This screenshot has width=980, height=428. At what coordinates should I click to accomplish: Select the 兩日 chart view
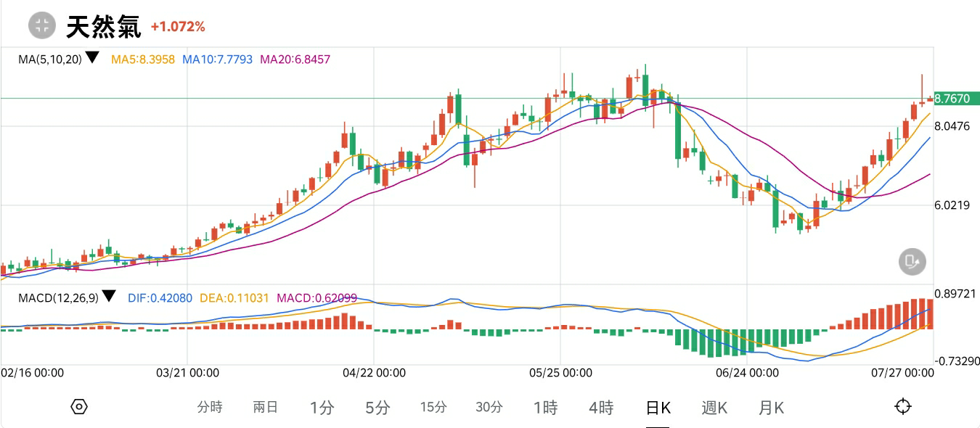(x=266, y=407)
